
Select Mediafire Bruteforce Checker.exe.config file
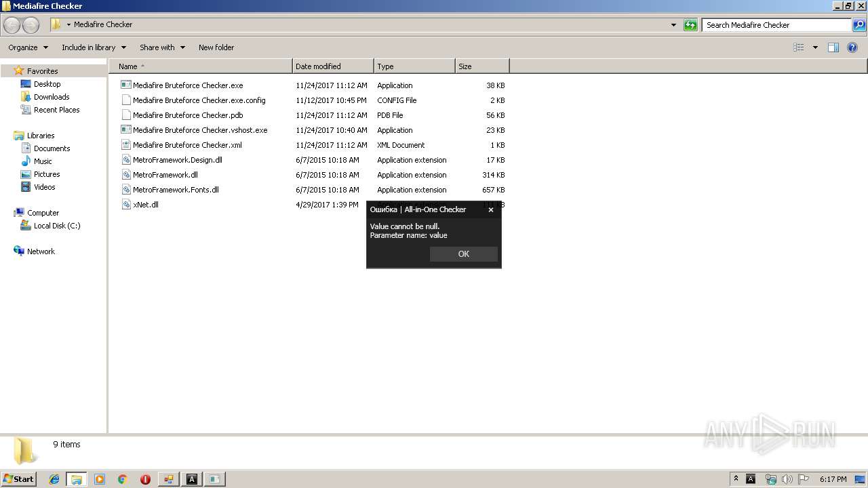coord(199,100)
